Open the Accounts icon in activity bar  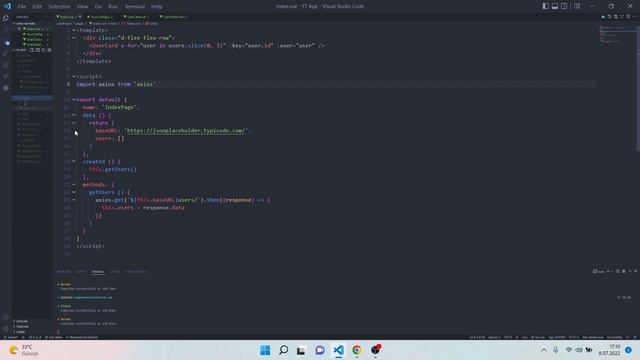pos(6,318)
